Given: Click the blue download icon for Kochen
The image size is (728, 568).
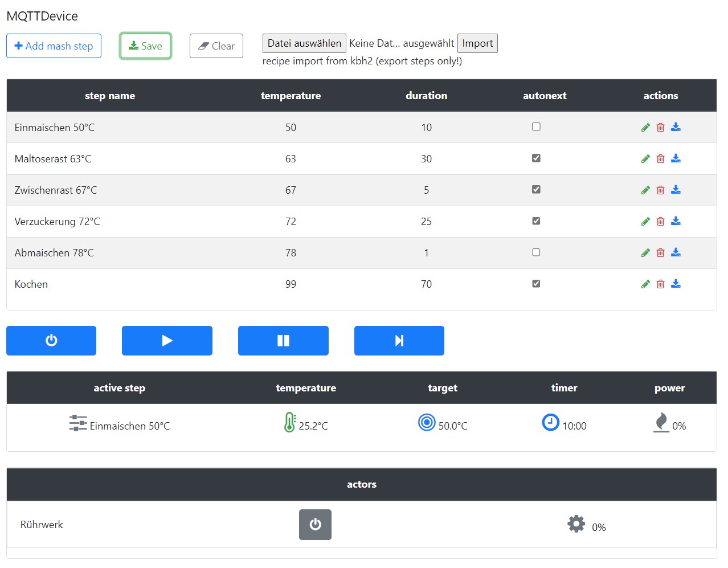Looking at the screenshot, I should coord(676,284).
